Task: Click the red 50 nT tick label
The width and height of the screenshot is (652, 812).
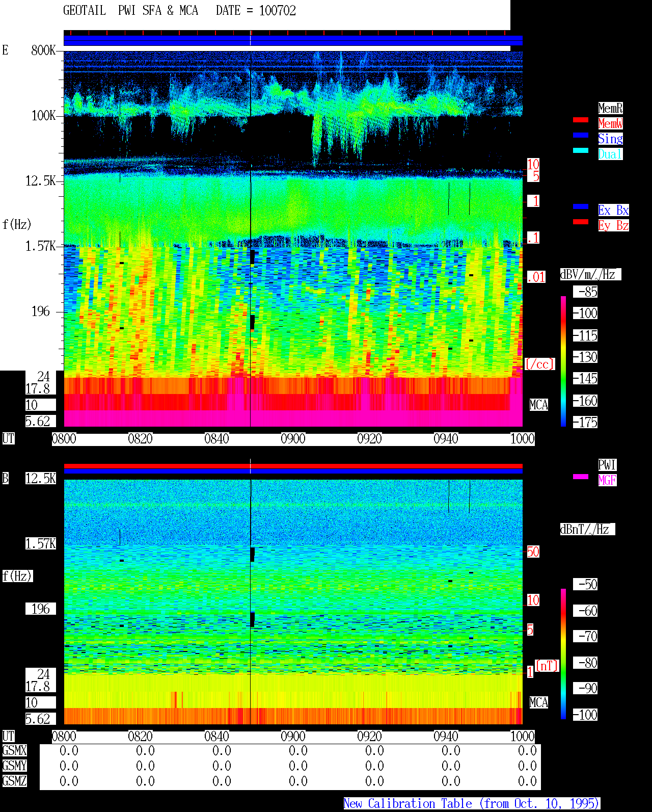Action: click(x=533, y=552)
